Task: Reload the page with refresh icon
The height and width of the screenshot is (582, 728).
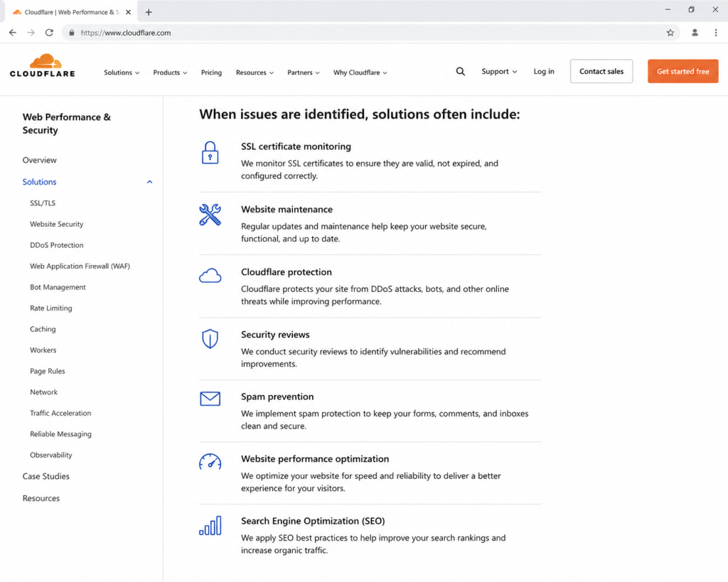Action: pyautogui.click(x=49, y=33)
